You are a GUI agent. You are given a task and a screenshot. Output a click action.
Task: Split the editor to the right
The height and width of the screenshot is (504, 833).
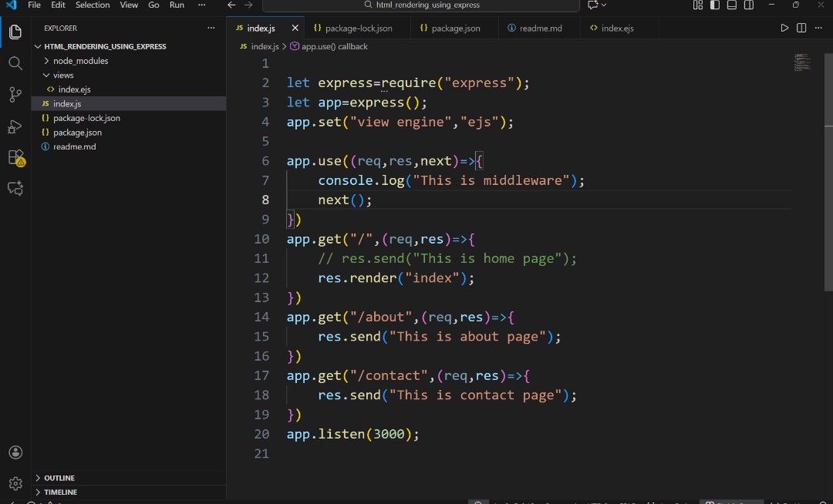801,28
